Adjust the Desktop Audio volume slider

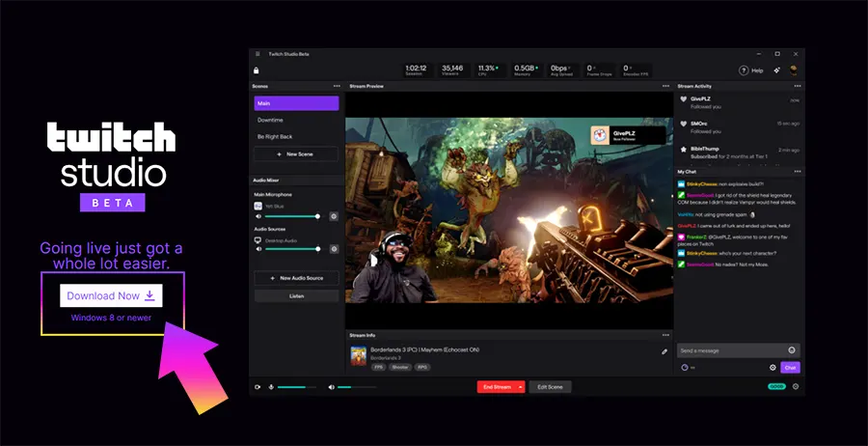(x=291, y=249)
